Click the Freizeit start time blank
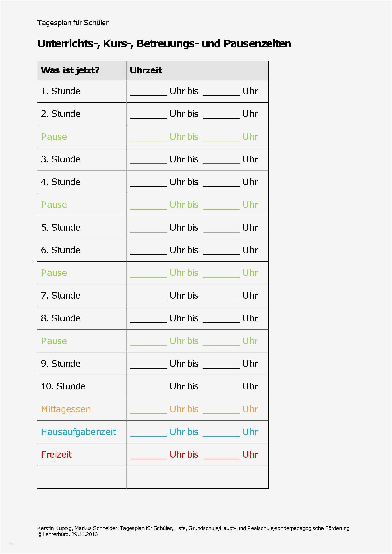Viewport: 392px width, 554px height. click(x=148, y=456)
